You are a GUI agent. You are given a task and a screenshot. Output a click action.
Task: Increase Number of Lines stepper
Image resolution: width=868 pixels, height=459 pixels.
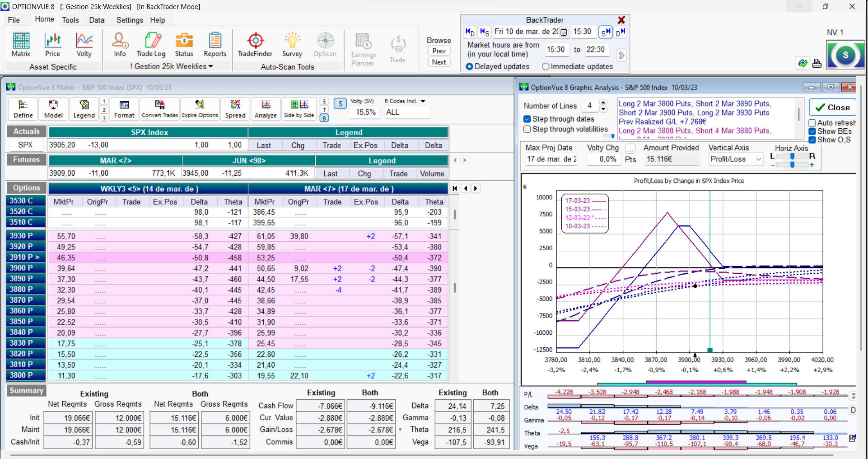pyautogui.click(x=603, y=103)
